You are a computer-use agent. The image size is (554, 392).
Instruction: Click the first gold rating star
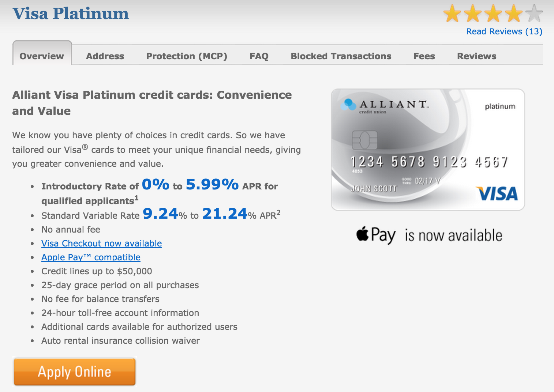pyautogui.click(x=452, y=14)
